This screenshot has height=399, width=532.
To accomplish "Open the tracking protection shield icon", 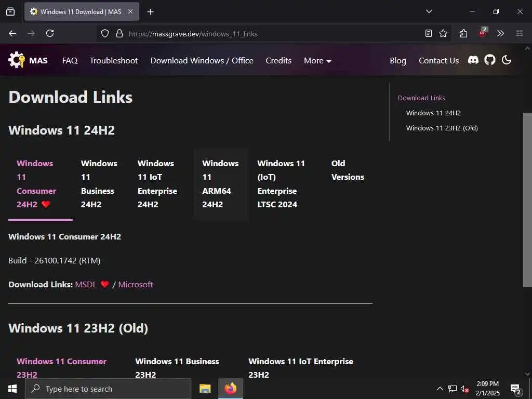I will tap(105, 33).
